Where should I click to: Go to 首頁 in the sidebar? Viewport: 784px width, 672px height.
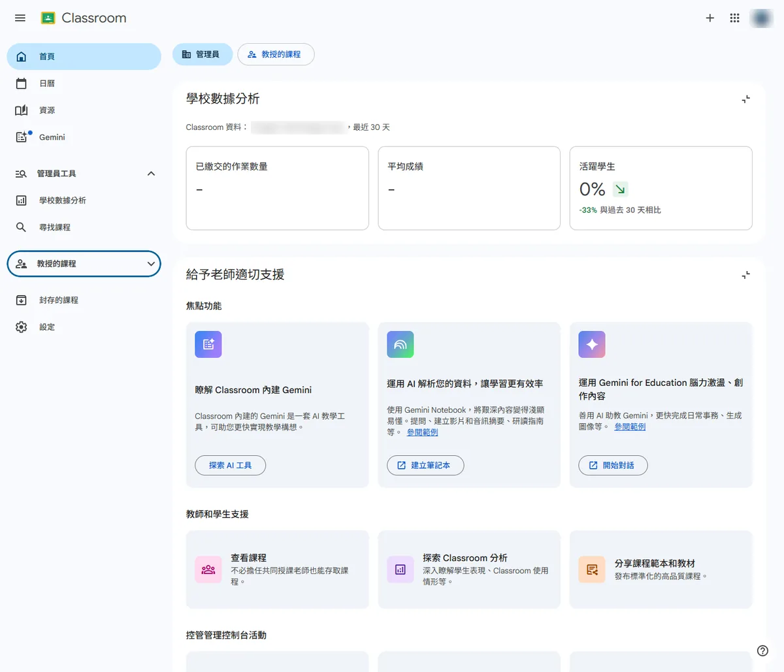point(84,57)
